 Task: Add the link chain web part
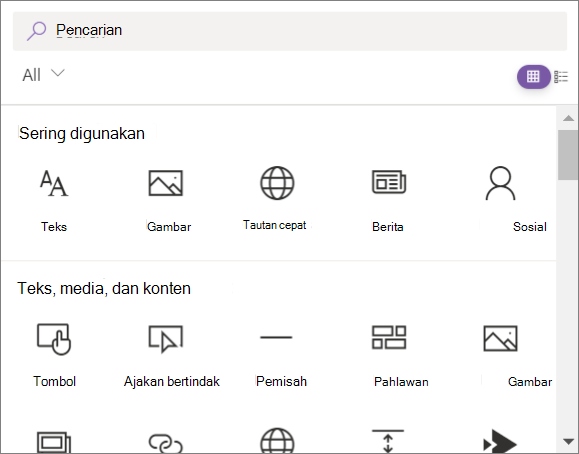point(166,443)
